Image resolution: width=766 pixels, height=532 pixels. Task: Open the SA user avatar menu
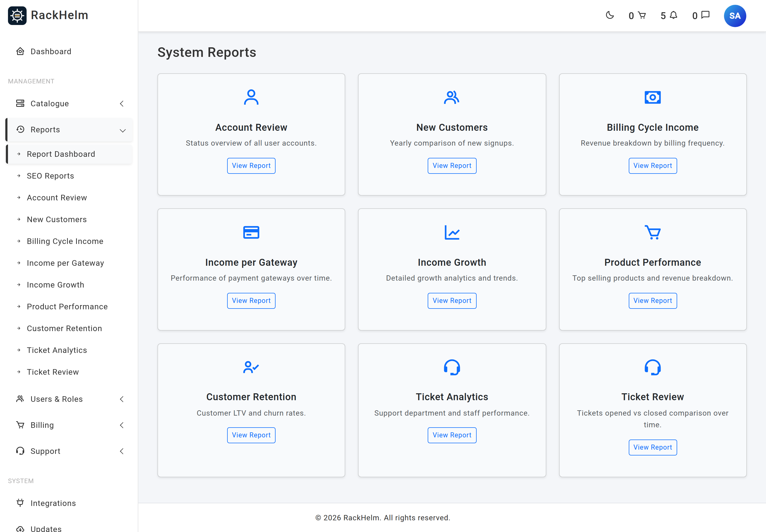[x=735, y=16]
